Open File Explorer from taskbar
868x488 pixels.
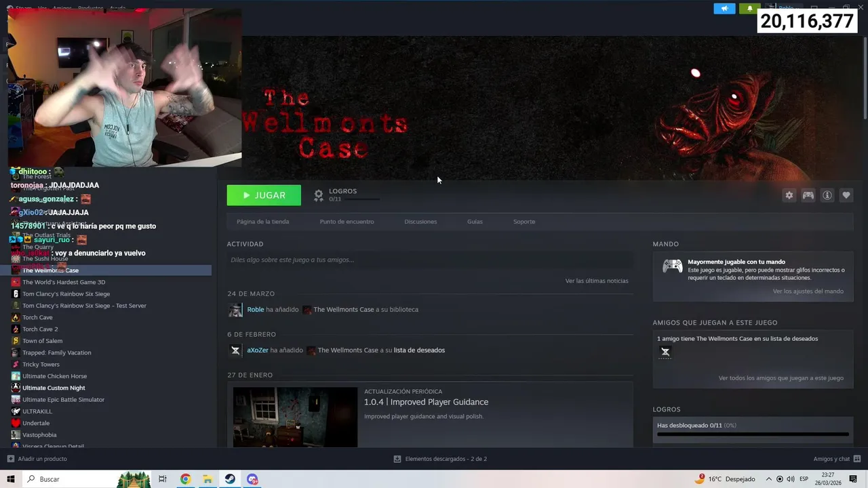tap(208, 479)
